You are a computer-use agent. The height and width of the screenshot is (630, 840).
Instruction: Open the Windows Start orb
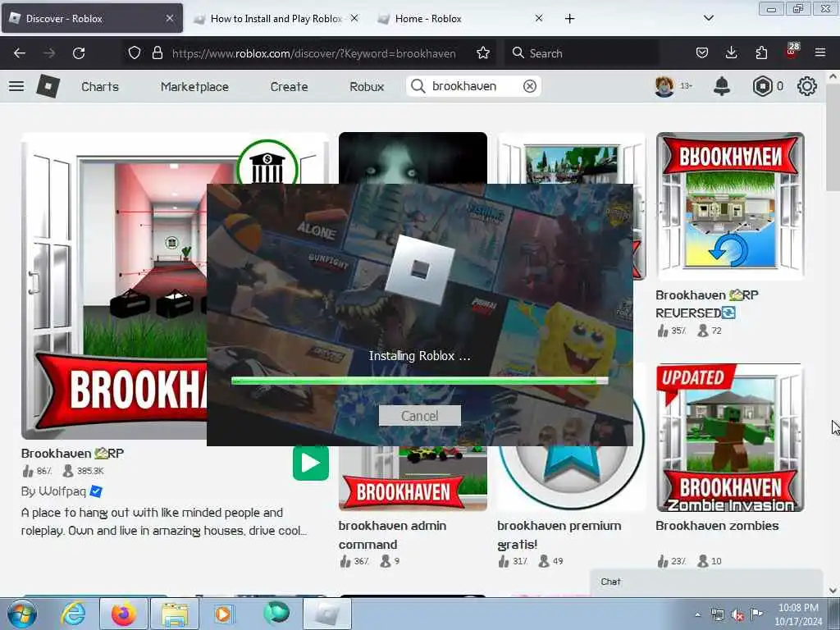click(22, 614)
